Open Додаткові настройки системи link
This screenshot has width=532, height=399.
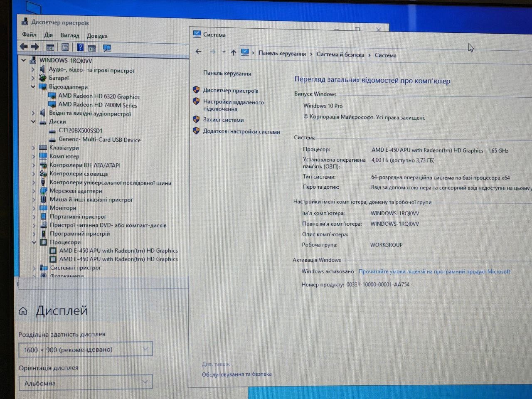click(241, 131)
